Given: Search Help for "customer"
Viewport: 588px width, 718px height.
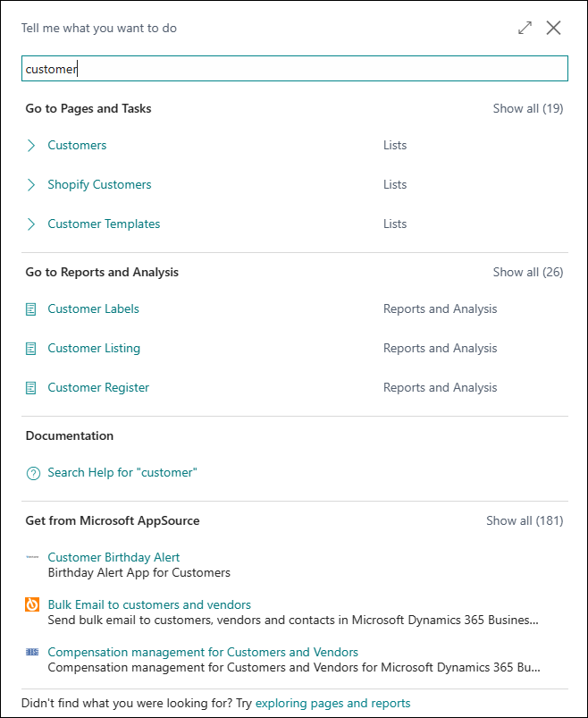Looking at the screenshot, I should click(122, 472).
